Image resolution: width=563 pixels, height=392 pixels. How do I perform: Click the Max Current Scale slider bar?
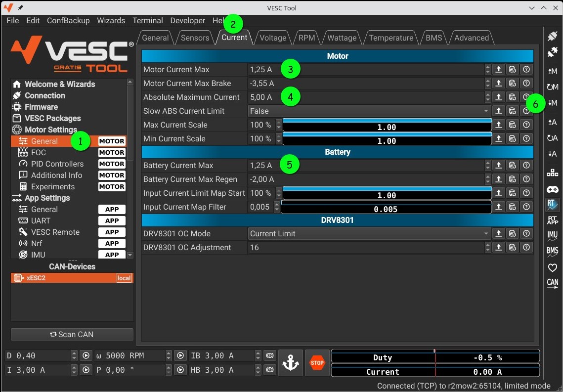[386, 126]
